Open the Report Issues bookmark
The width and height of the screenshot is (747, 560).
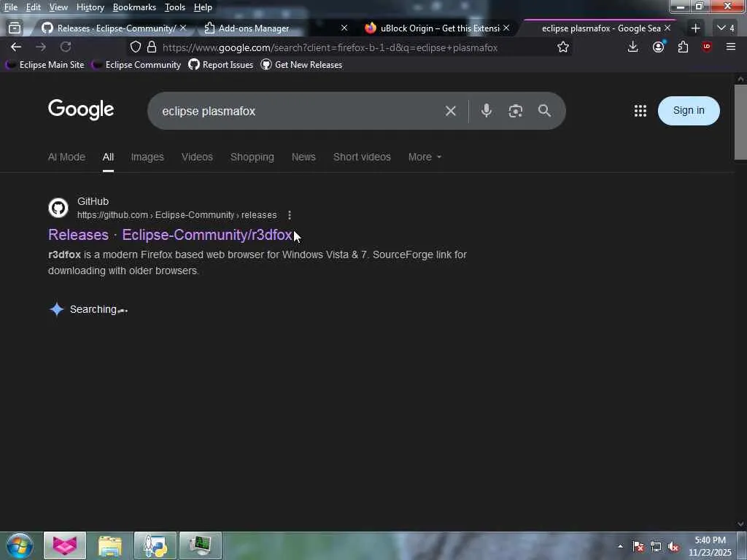click(x=221, y=65)
